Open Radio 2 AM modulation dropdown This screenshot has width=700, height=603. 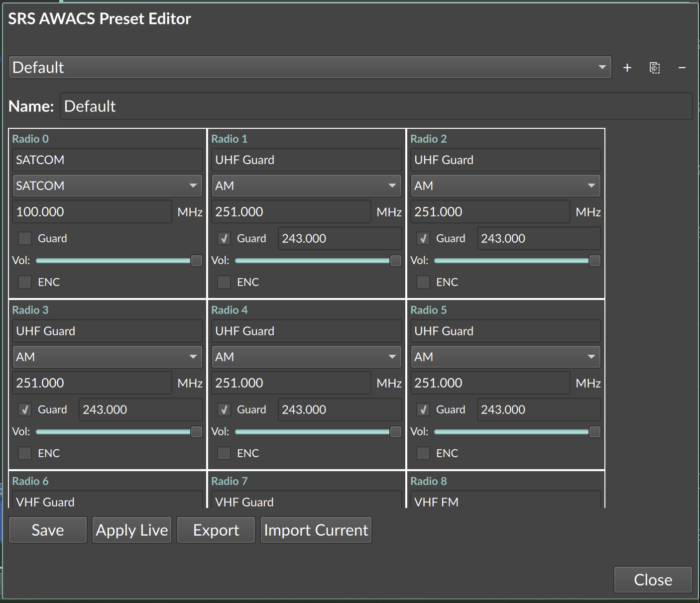(505, 186)
